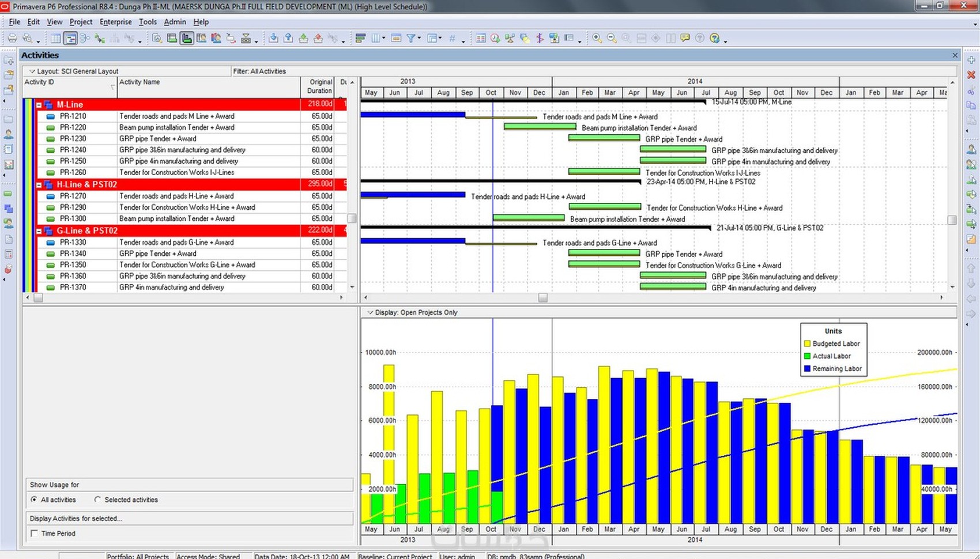Open the View menu
The width and height of the screenshot is (980, 559).
tap(55, 22)
